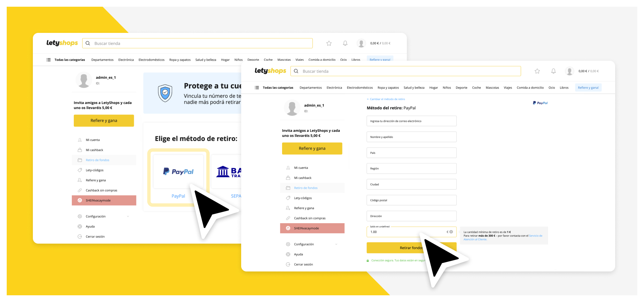
Task: Click the favorites star icon in back window
Action: [329, 43]
